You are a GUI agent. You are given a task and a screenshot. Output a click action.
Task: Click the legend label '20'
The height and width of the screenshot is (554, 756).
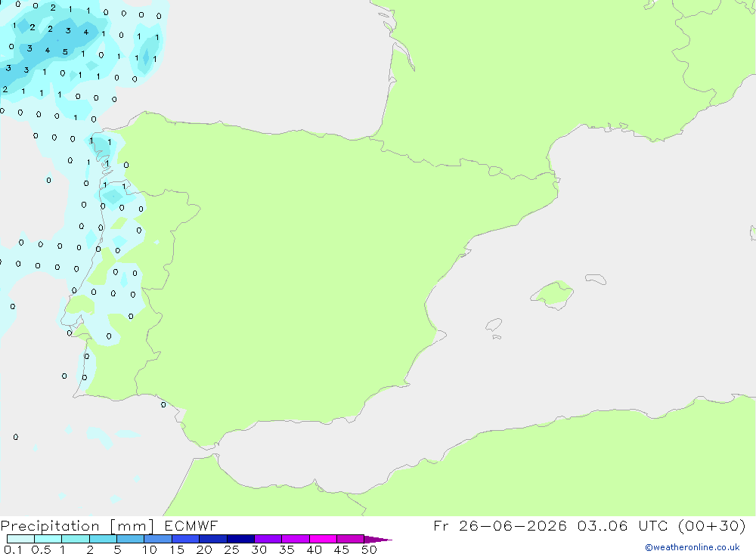pyautogui.click(x=204, y=549)
